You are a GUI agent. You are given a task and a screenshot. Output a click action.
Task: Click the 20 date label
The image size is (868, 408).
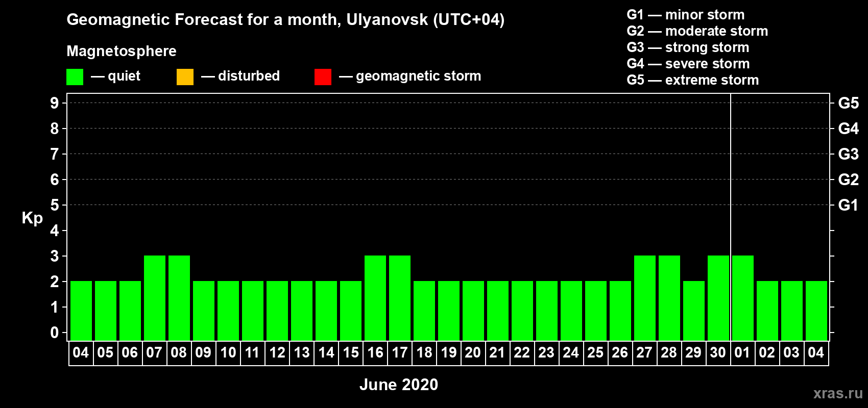pos(473,353)
